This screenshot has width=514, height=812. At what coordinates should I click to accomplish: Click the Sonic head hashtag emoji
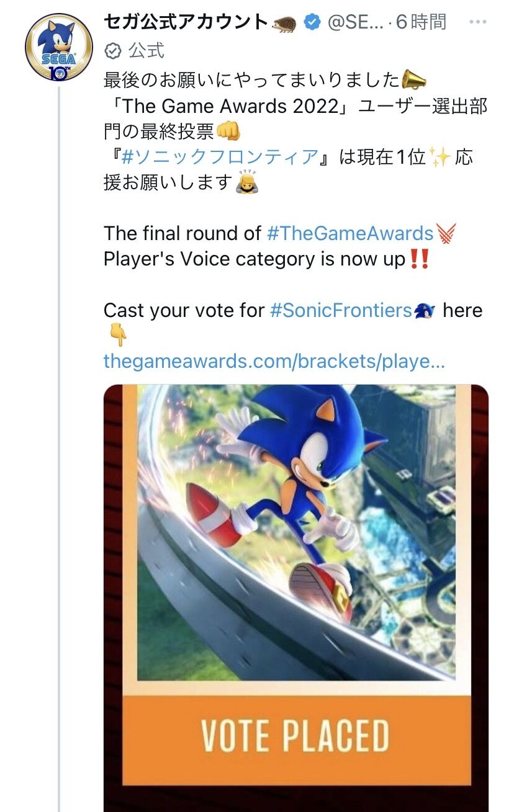425,310
